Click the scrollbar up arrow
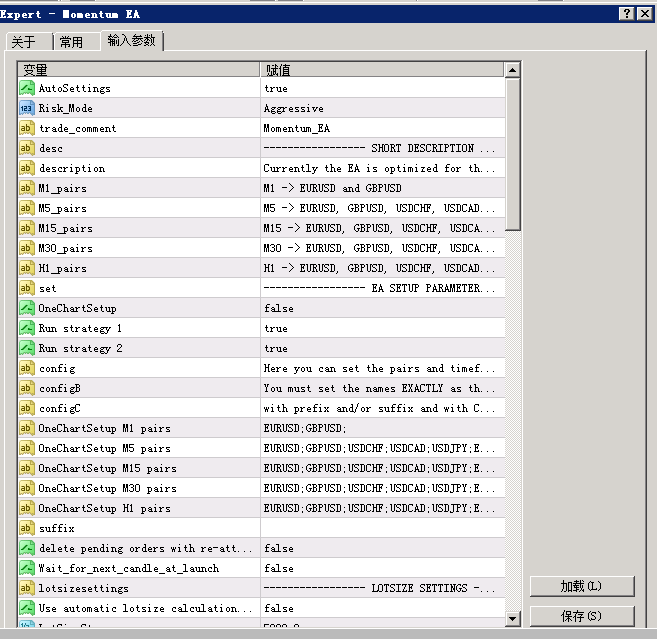This screenshot has height=639, width=657. click(x=512, y=70)
